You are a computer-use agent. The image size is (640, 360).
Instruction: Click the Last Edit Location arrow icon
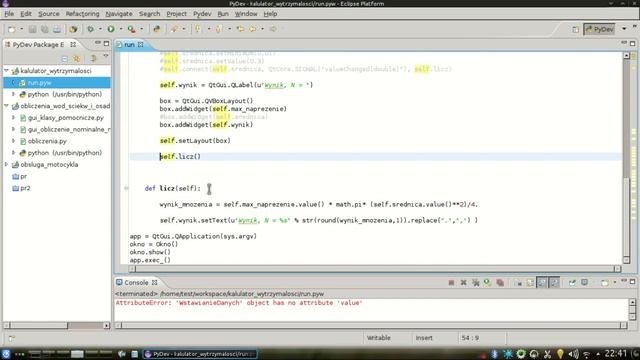pyautogui.click(x=240, y=29)
